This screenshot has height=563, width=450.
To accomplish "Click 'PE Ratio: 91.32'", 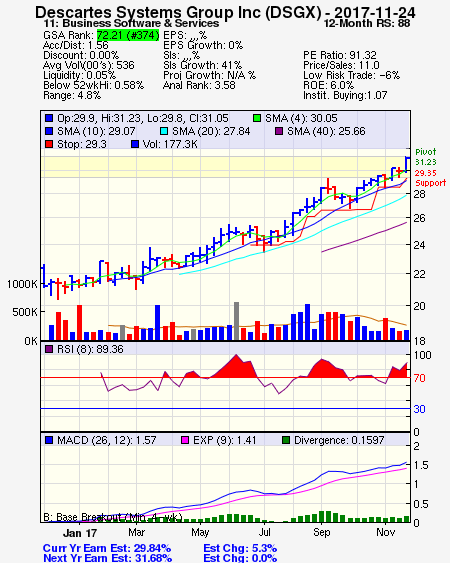I will (340, 55).
